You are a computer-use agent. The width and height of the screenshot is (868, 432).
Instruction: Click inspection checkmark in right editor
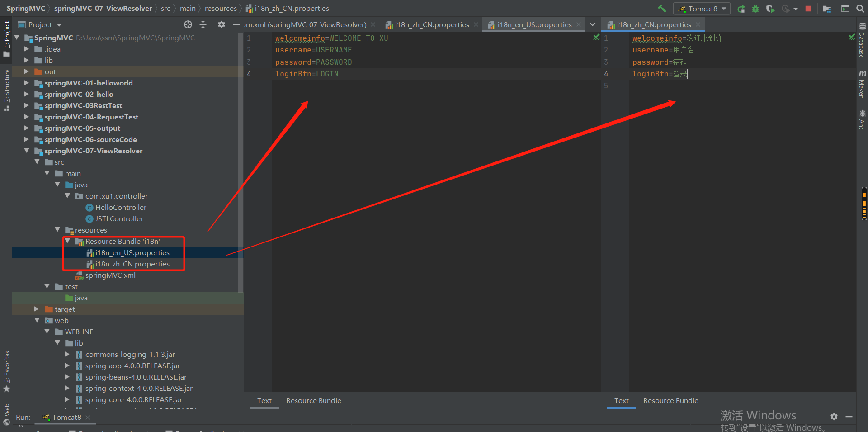(852, 37)
